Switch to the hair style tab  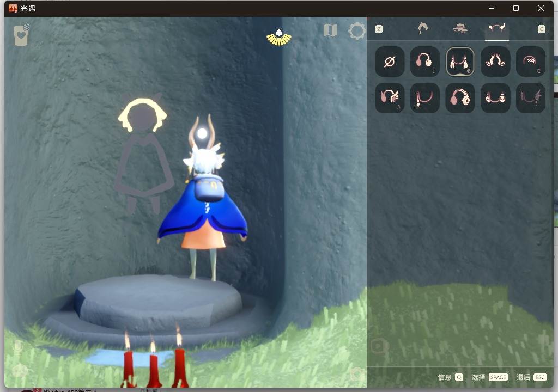tap(423, 28)
